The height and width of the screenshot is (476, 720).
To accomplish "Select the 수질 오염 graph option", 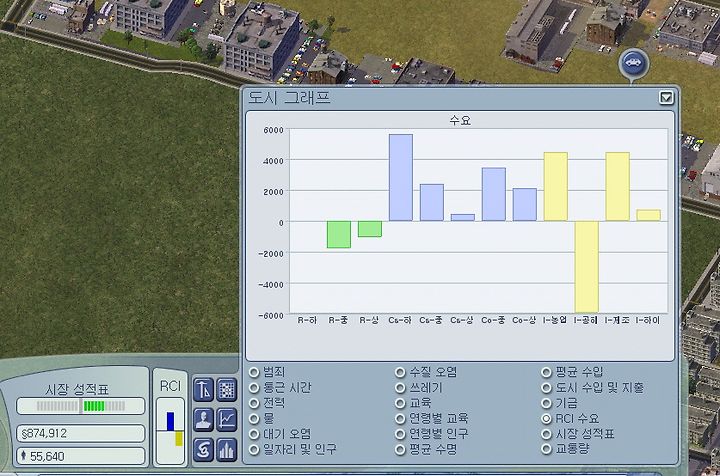I will pos(426,371).
